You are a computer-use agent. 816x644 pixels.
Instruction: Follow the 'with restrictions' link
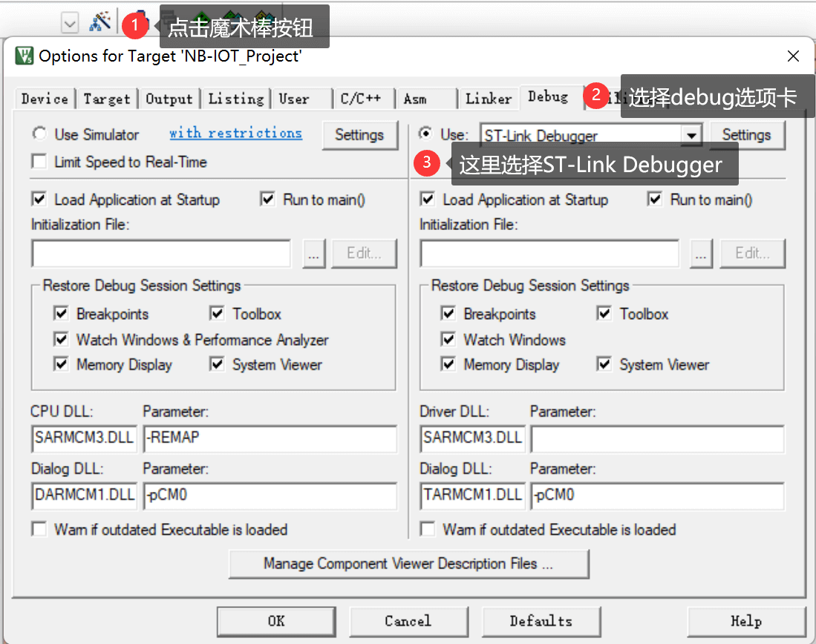pos(235,134)
